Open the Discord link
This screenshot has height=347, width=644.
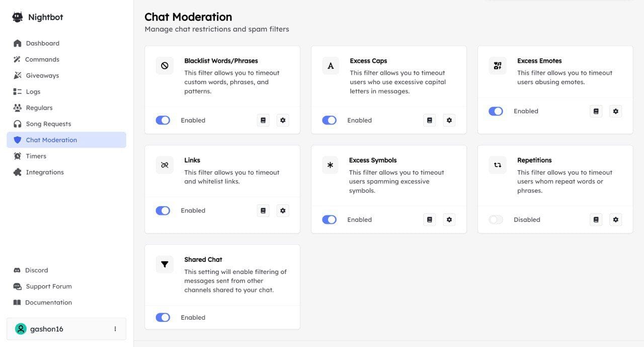[x=36, y=270]
